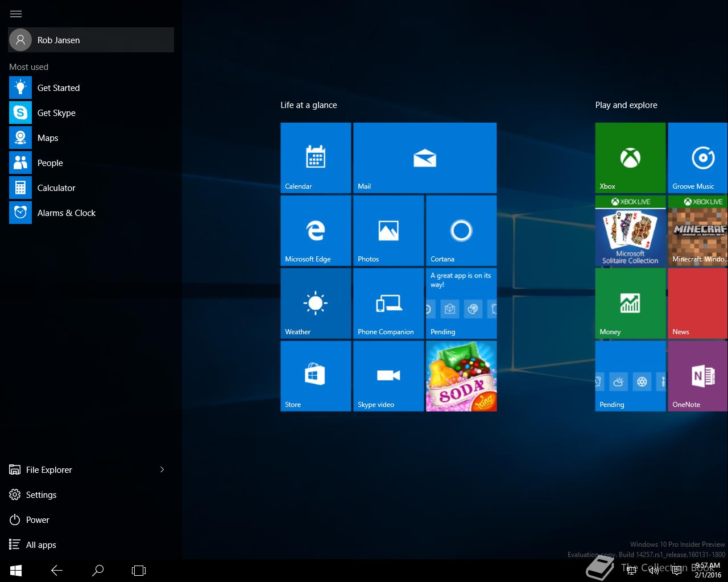Open Search from the taskbar

(x=98, y=570)
